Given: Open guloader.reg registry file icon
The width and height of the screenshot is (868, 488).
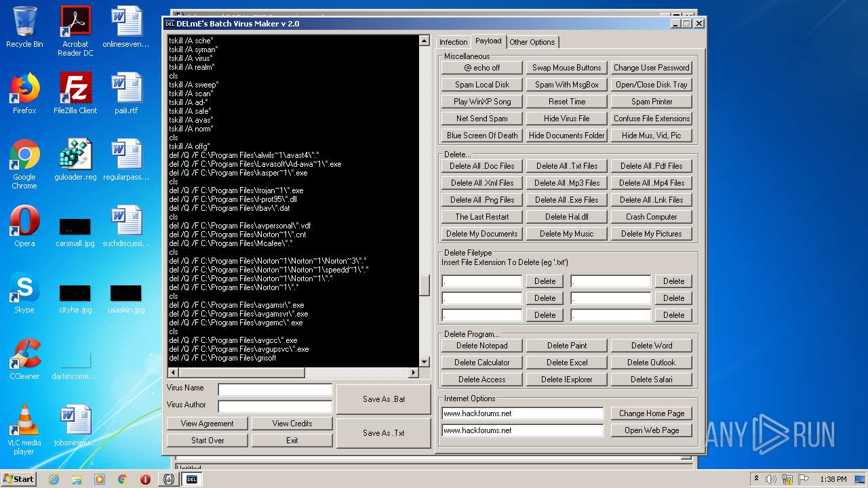Looking at the screenshot, I should click(75, 160).
